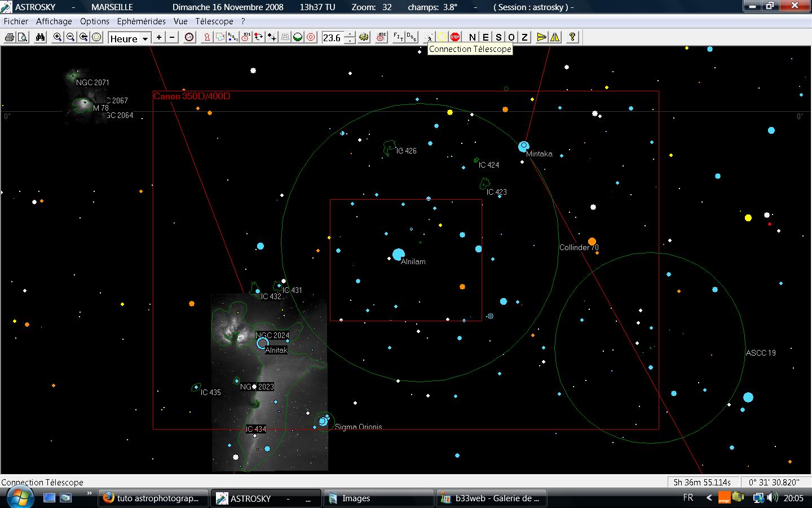Click the star diagonal-line toolbar icon
This screenshot has height=508, width=812.
click(272, 37)
